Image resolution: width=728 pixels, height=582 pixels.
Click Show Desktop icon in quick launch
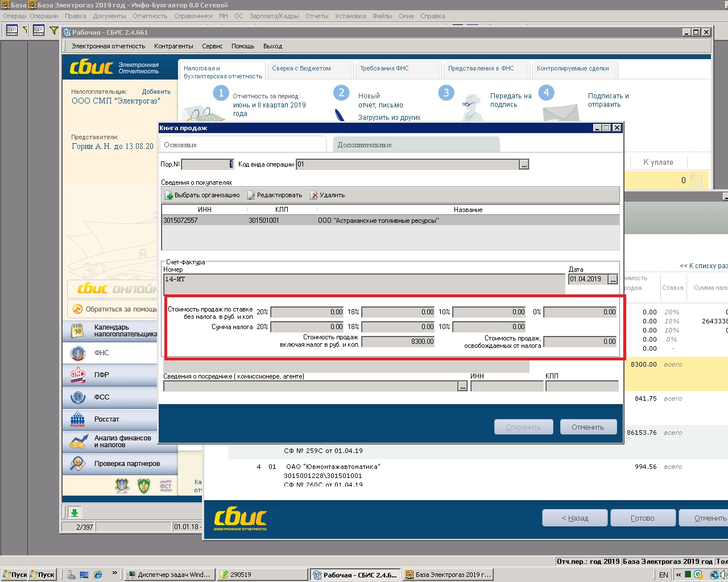point(84,575)
